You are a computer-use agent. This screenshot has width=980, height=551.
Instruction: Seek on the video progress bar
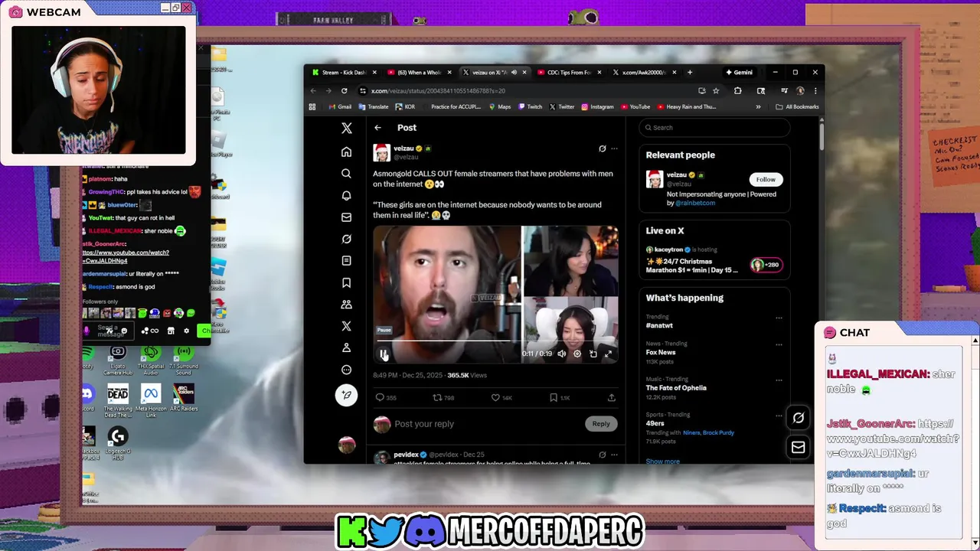tap(495, 341)
